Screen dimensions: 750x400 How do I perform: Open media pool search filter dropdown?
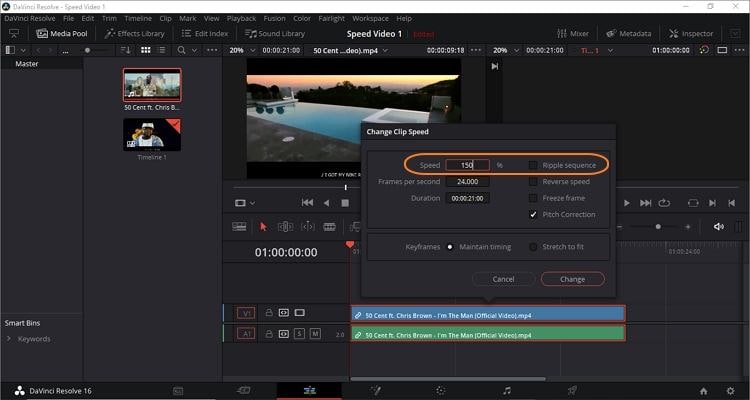pyautogui.click(x=194, y=50)
